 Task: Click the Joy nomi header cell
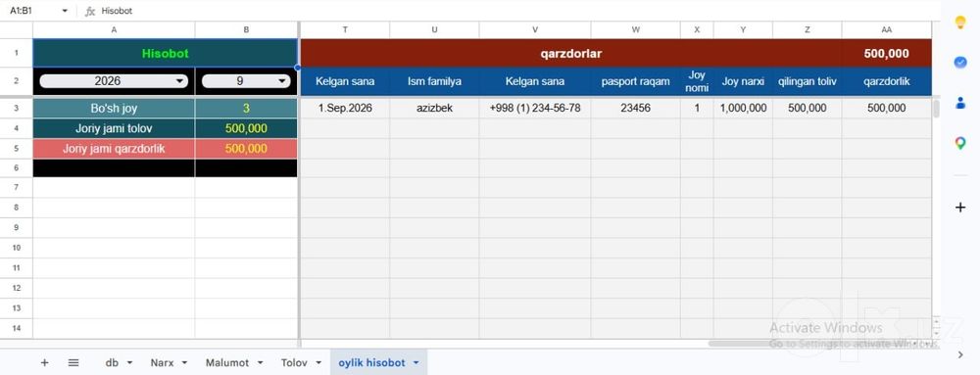coord(697,81)
